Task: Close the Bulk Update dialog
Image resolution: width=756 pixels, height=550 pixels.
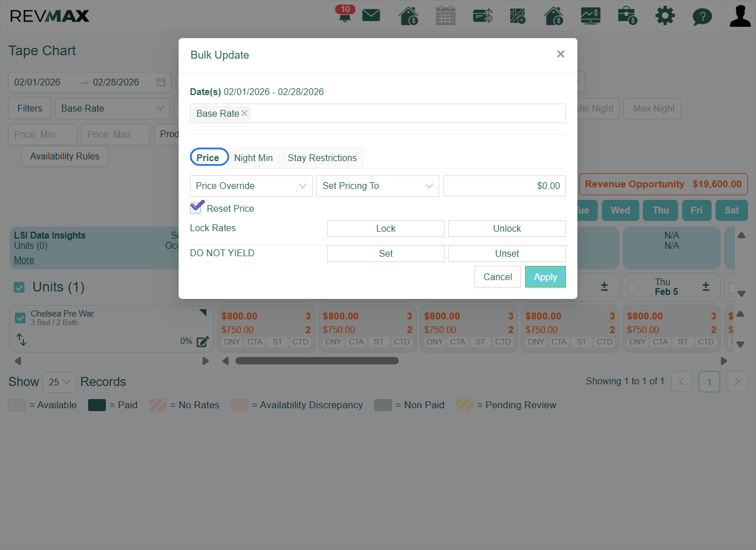Action: 560,54
